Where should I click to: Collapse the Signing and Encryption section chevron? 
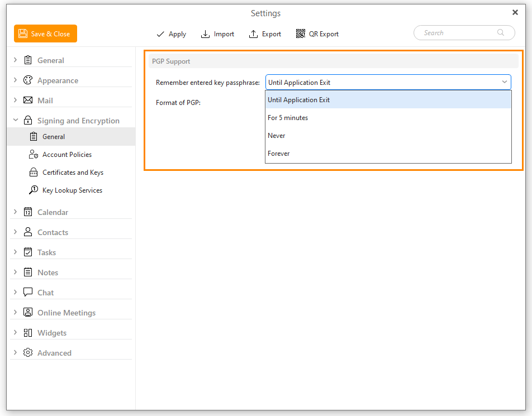[16, 120]
